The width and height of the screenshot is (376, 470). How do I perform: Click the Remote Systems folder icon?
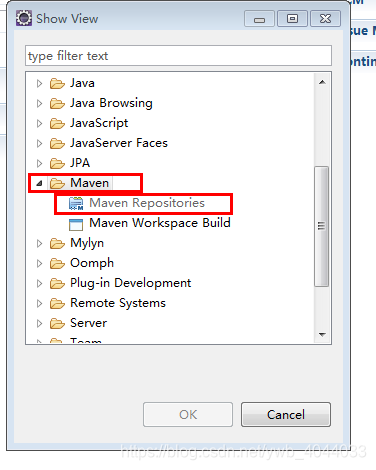click(57, 304)
